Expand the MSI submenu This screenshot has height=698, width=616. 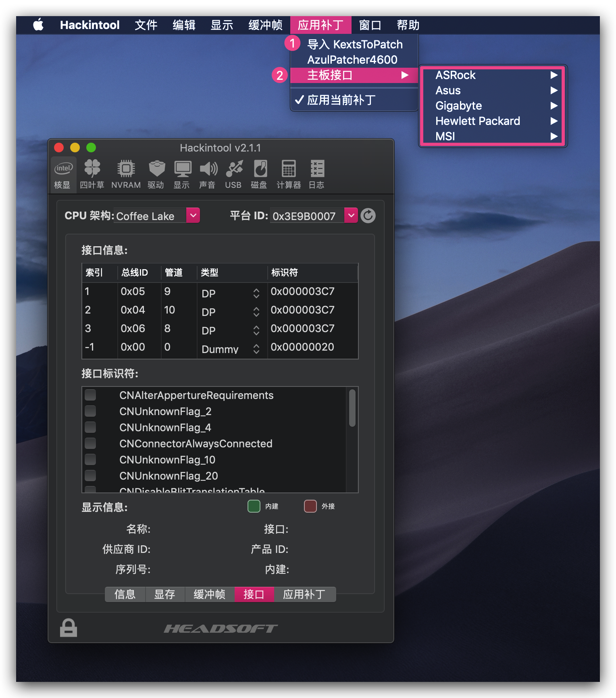coord(492,136)
